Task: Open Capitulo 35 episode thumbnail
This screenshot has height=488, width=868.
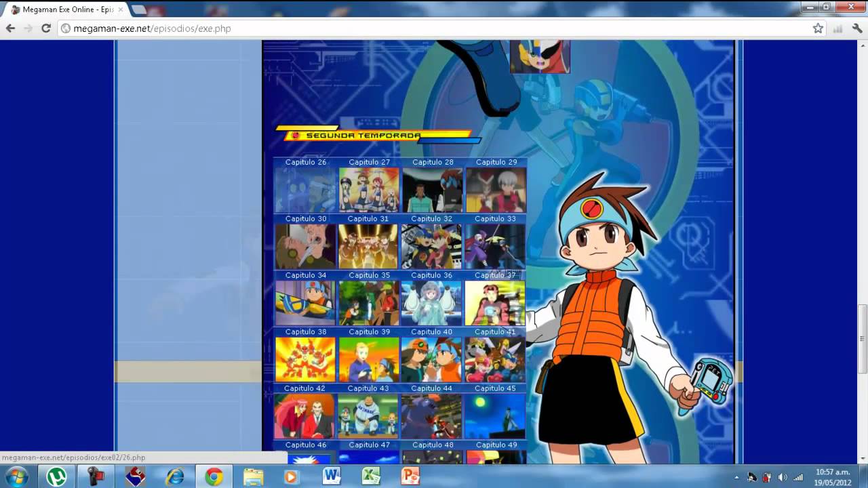Action: point(369,303)
